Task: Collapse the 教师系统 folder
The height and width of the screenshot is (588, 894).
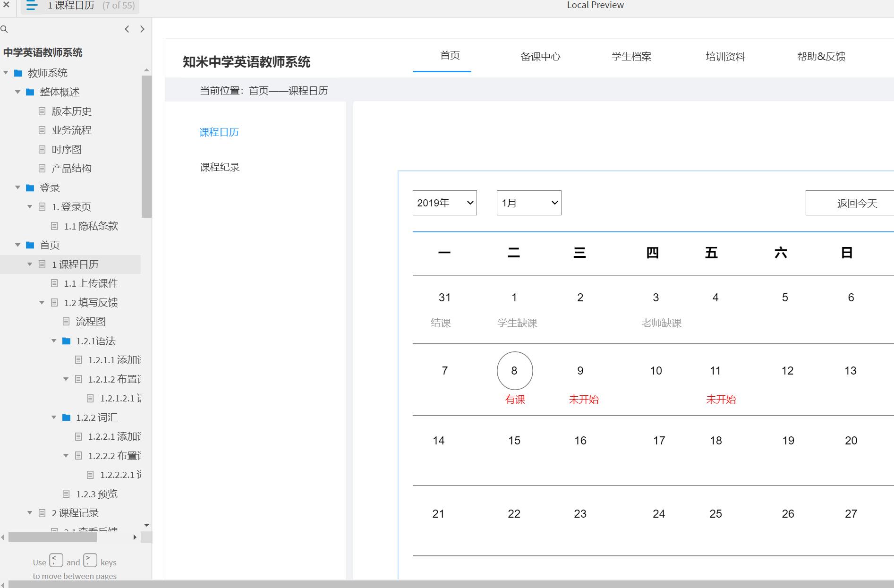Action: [6, 73]
